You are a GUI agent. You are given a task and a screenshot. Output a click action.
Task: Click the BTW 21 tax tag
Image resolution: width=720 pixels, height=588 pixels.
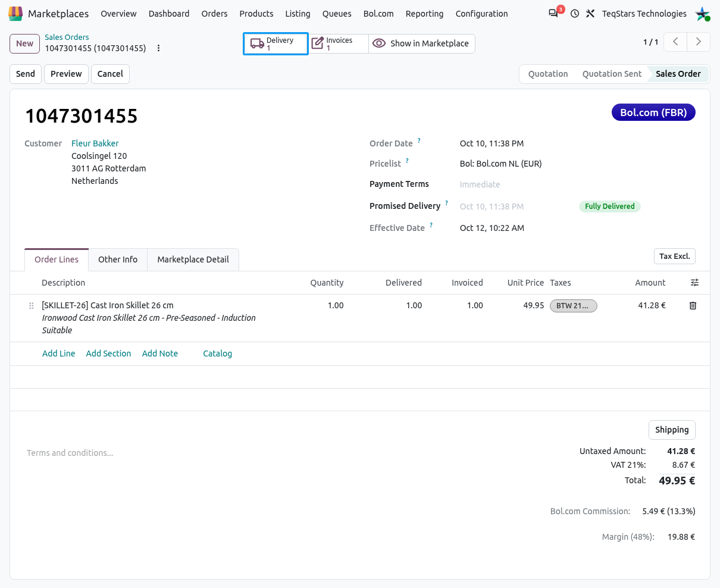(573, 306)
